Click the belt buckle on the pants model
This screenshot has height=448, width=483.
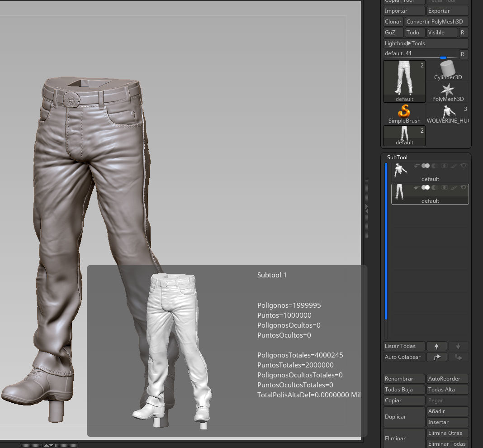coord(72,99)
